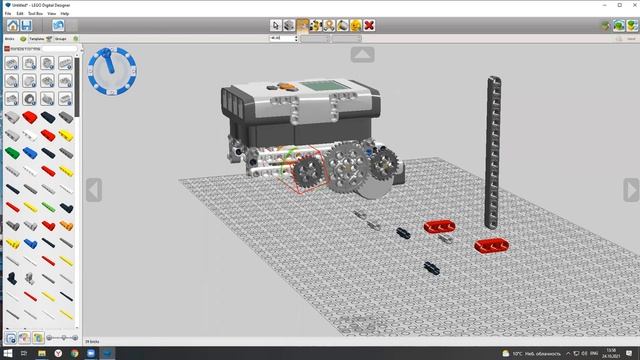Open Zoom from the taskbar

point(91,353)
